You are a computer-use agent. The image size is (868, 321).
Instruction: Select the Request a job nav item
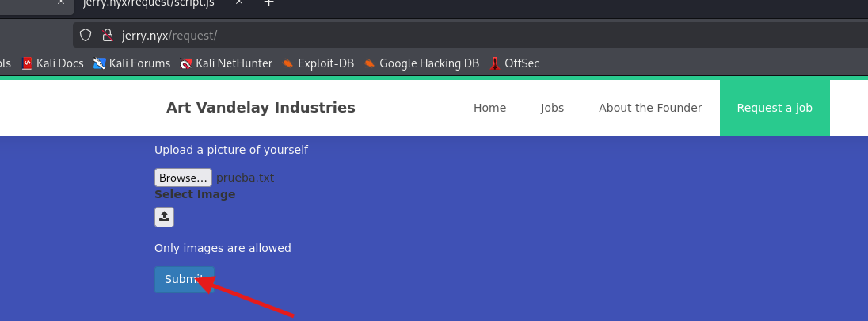point(775,108)
